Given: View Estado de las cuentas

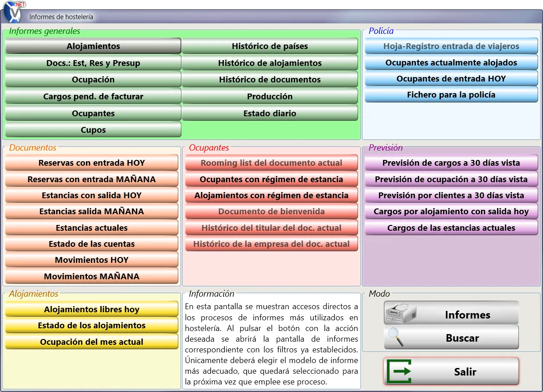Looking at the screenshot, I should [x=92, y=244].
